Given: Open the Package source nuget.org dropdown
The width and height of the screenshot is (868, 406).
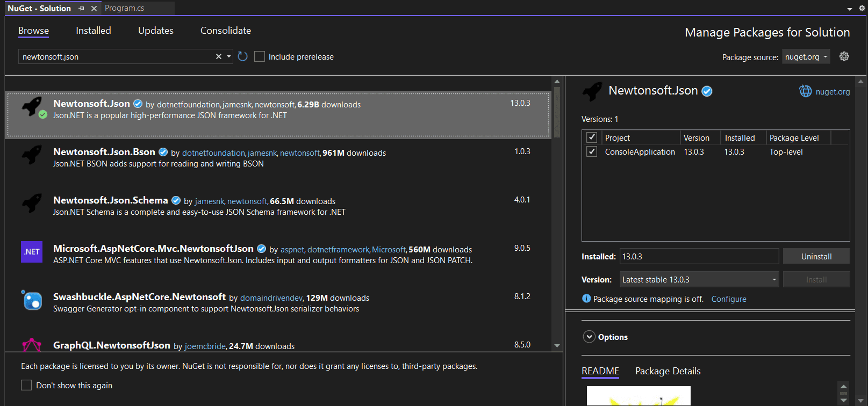Looking at the screenshot, I should click(806, 56).
